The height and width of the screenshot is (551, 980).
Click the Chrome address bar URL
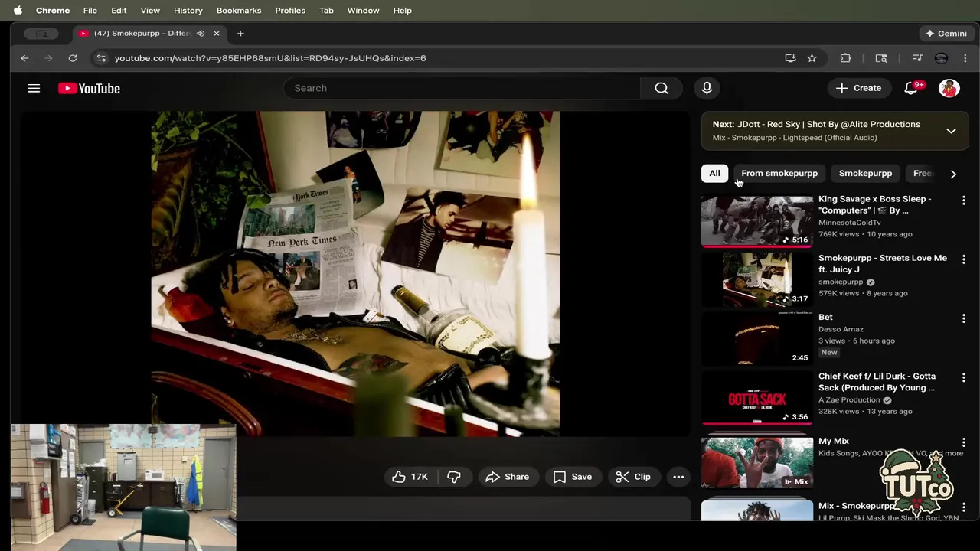coord(270,58)
